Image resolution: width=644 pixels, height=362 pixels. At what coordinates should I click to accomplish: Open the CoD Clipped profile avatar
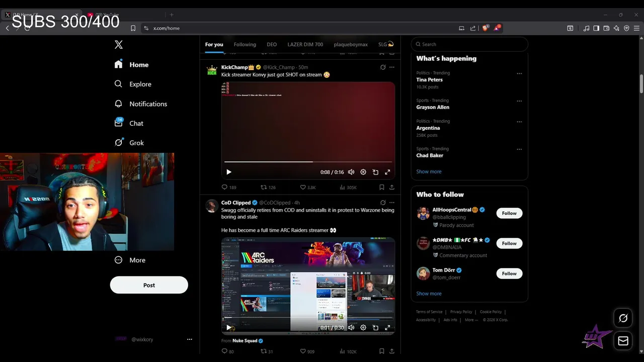coord(212,205)
